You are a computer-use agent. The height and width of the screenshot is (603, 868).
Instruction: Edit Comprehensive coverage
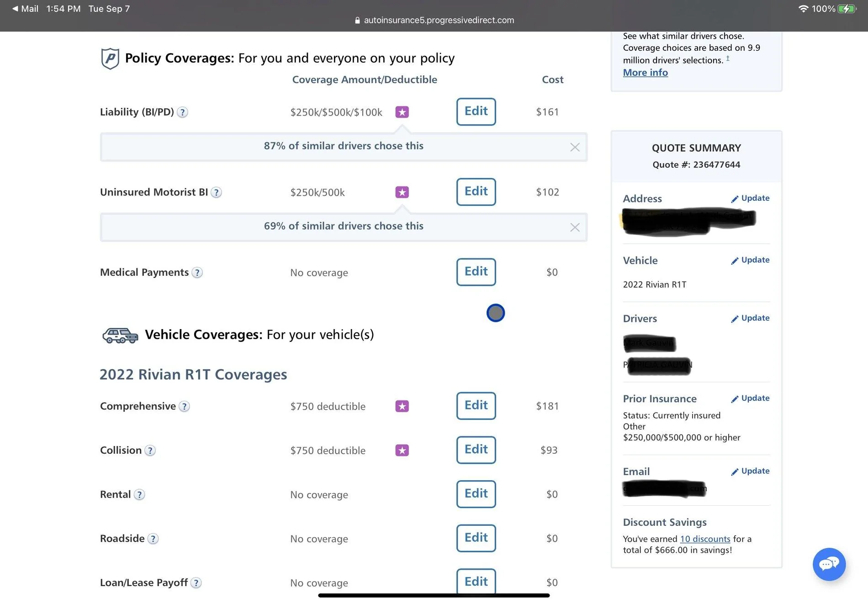coord(476,406)
